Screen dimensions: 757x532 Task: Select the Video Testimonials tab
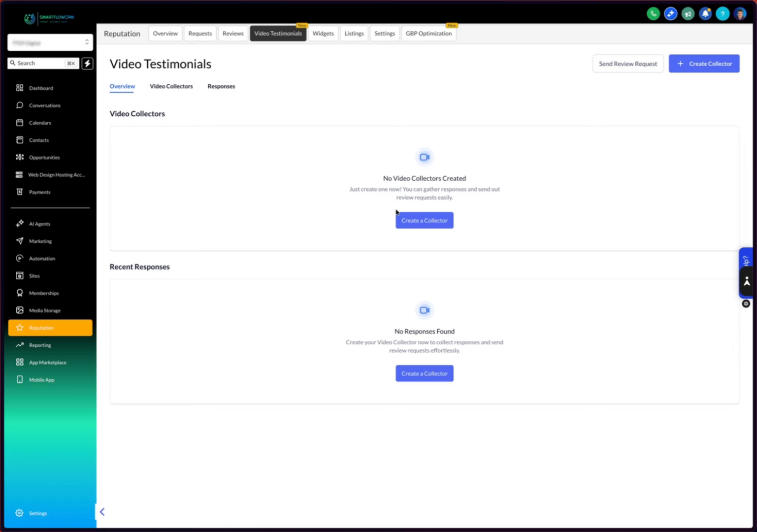click(x=278, y=33)
